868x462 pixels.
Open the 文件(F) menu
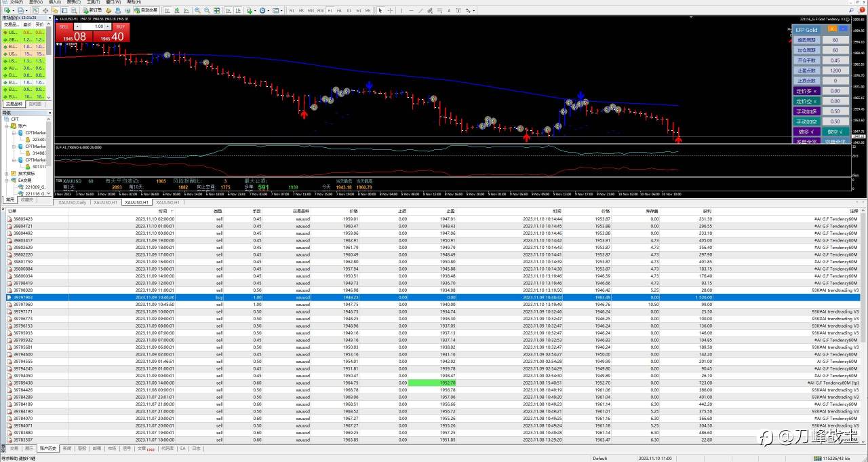pyautogui.click(x=16, y=2)
